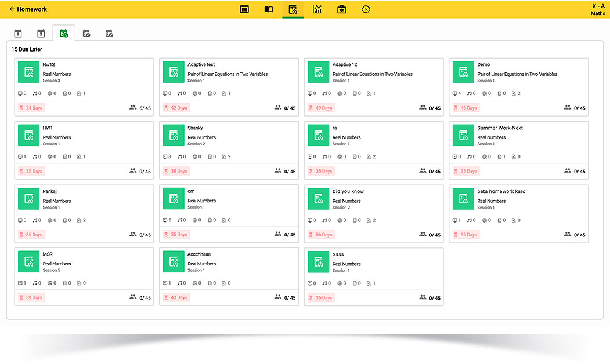Go back using the Homework back arrow
Viewport: 610px width, 364px height.
[12, 9]
